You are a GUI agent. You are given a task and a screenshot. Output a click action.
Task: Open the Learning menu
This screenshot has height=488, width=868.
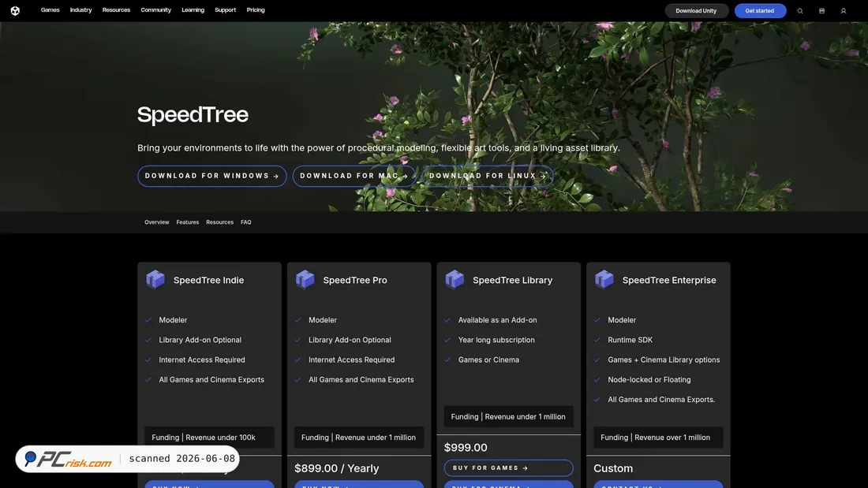(x=193, y=10)
